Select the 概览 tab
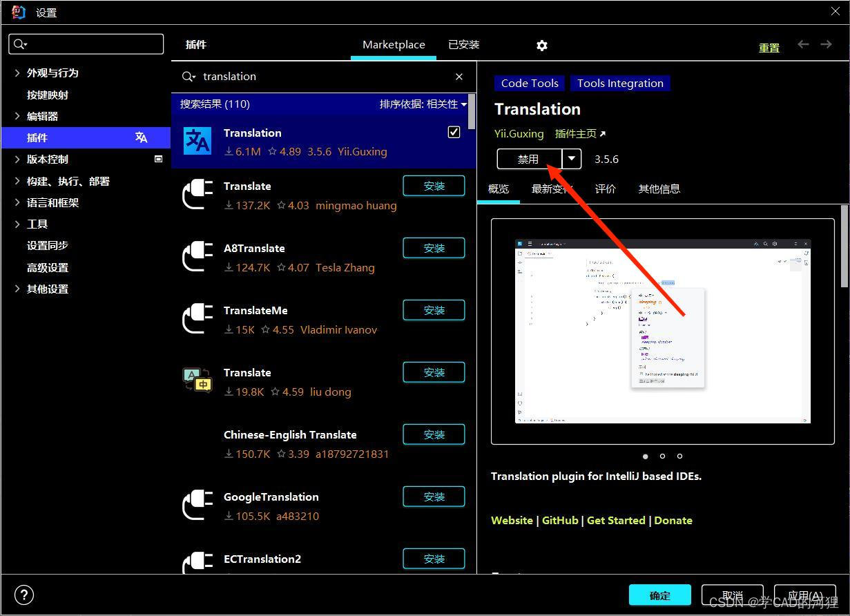850x616 pixels. tap(499, 189)
